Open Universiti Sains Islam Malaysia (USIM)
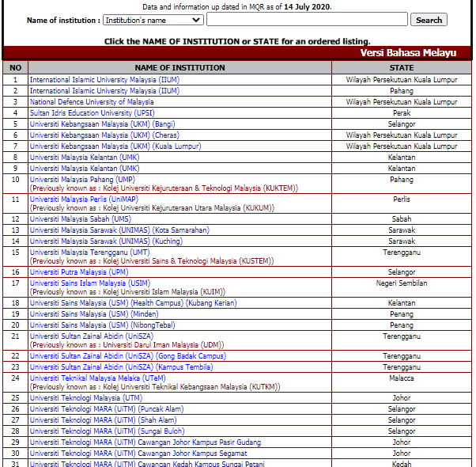476x467 pixels. pos(90,283)
